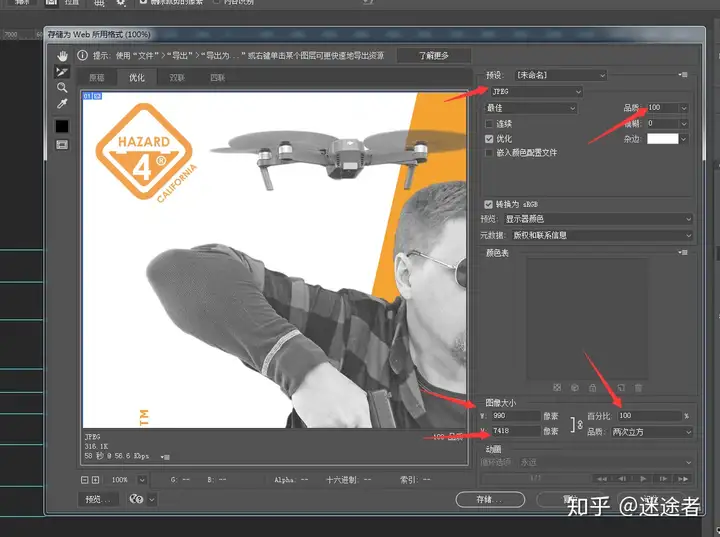The image size is (720, 537).
Task: Switch to the 原稿 original tab
Action: 96,78
